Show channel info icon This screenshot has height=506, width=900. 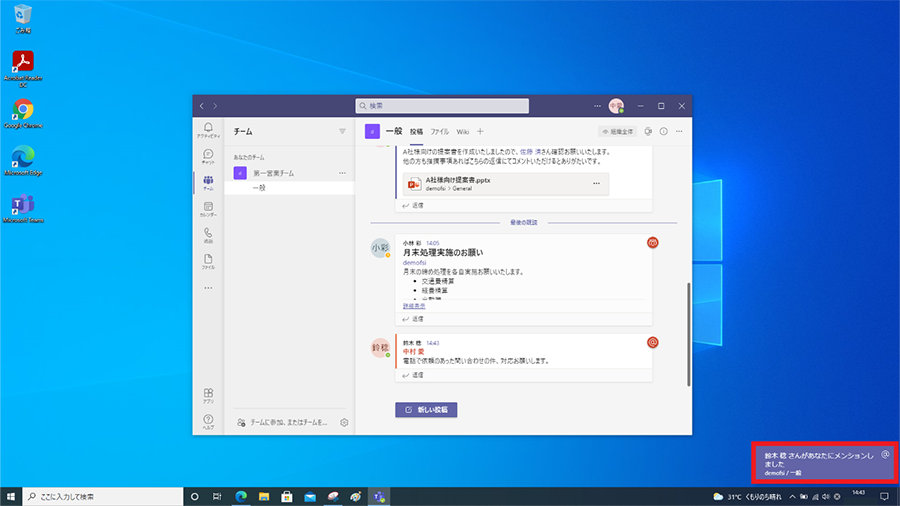(x=664, y=131)
